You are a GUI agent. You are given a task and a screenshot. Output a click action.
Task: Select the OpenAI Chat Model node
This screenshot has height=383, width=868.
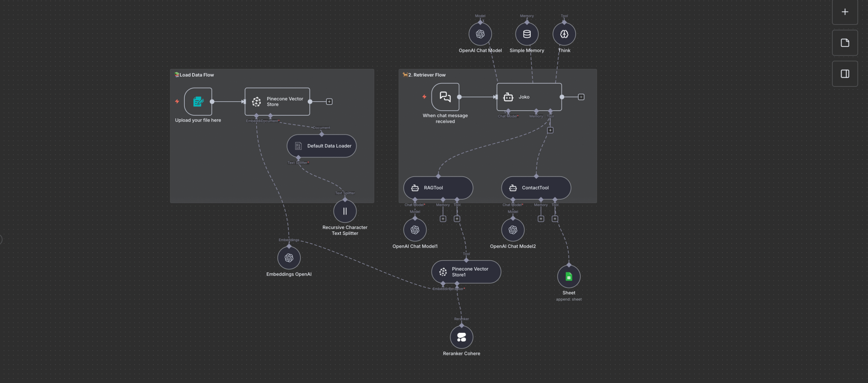click(x=480, y=34)
